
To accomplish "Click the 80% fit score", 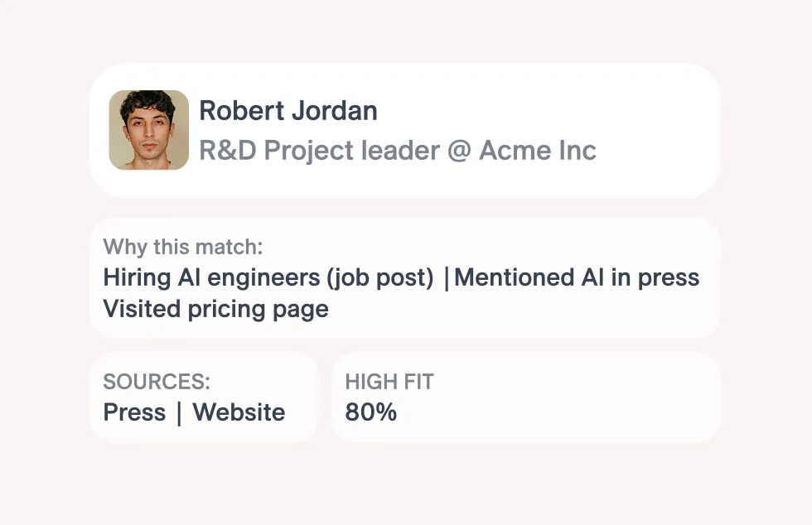I will tap(371, 412).
